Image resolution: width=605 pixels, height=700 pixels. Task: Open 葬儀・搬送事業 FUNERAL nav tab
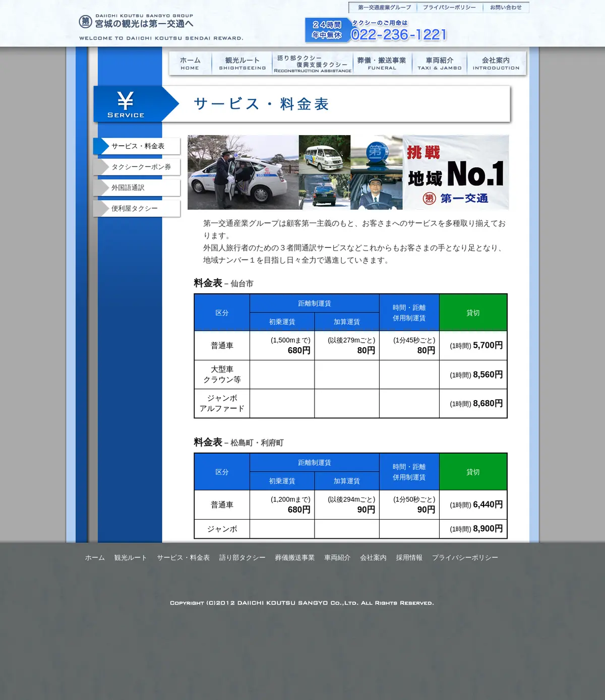[x=382, y=63]
